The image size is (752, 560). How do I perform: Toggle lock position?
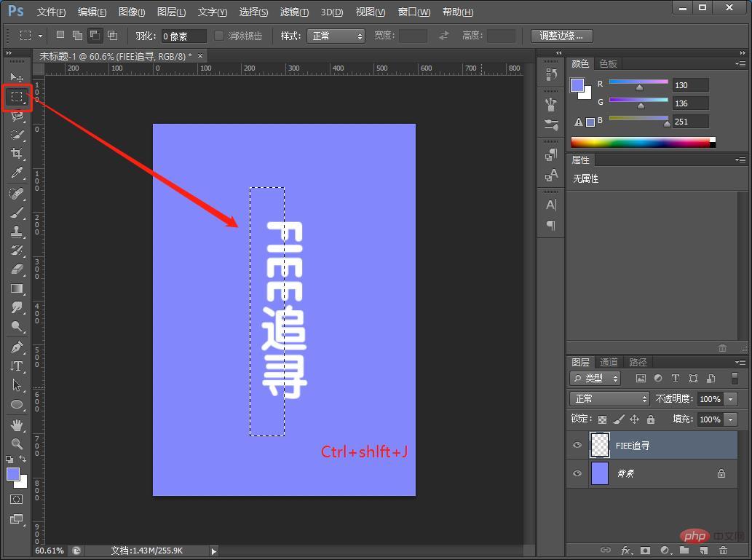click(x=635, y=419)
